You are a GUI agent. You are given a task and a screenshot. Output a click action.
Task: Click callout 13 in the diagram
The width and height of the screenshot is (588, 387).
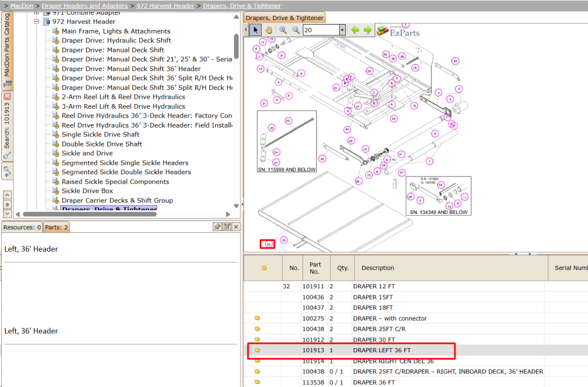point(260,69)
